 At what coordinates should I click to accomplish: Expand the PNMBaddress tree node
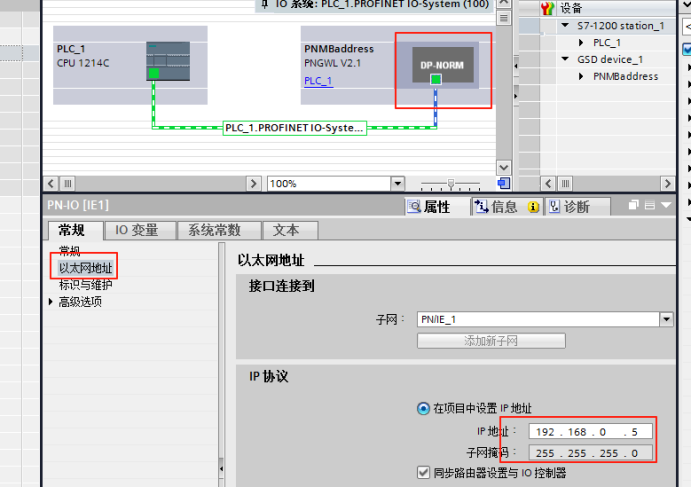click(x=581, y=76)
